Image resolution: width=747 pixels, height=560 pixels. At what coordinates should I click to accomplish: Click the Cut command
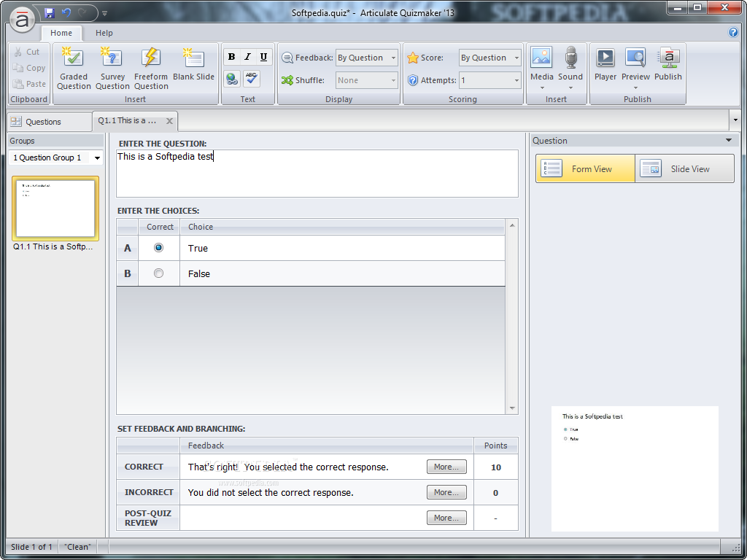pyautogui.click(x=27, y=52)
